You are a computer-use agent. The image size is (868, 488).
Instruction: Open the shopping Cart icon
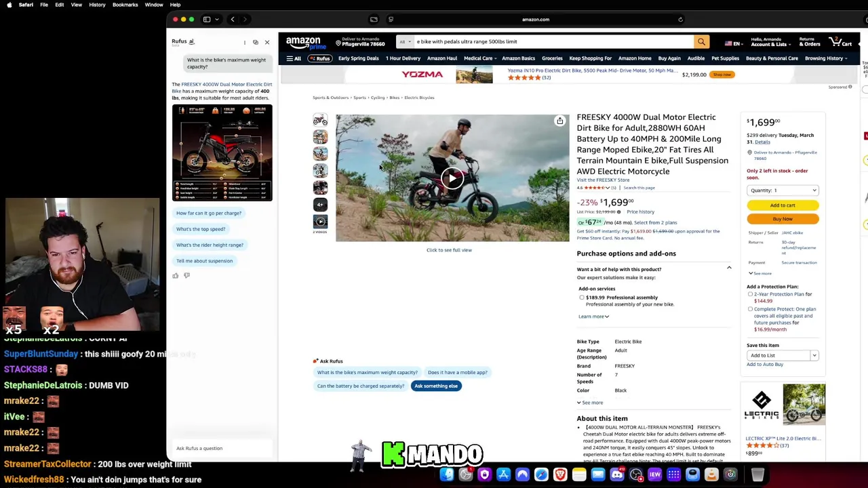tap(841, 43)
